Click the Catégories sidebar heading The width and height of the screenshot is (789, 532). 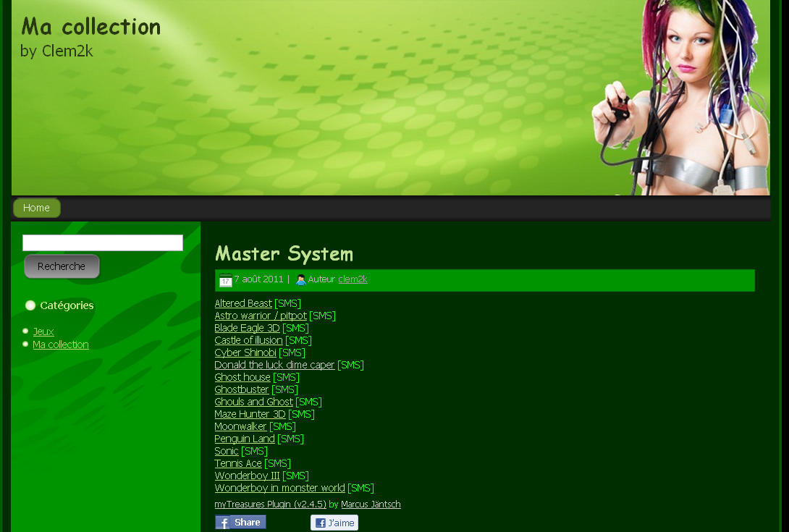click(67, 305)
